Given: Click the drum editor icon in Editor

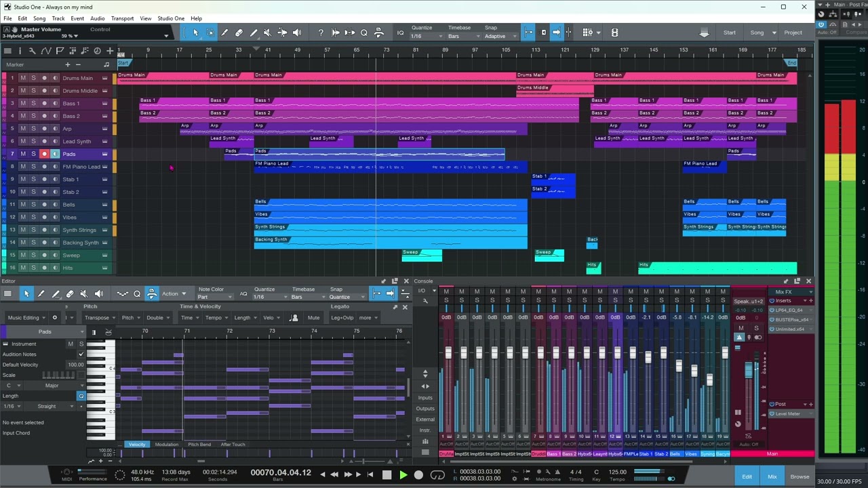Looking at the screenshot, I should point(108,332).
